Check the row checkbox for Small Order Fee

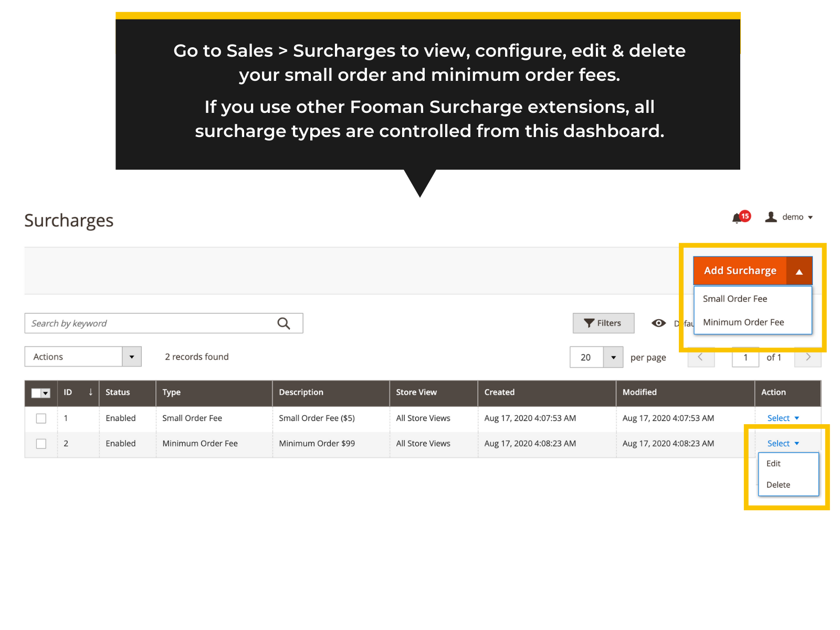click(41, 418)
